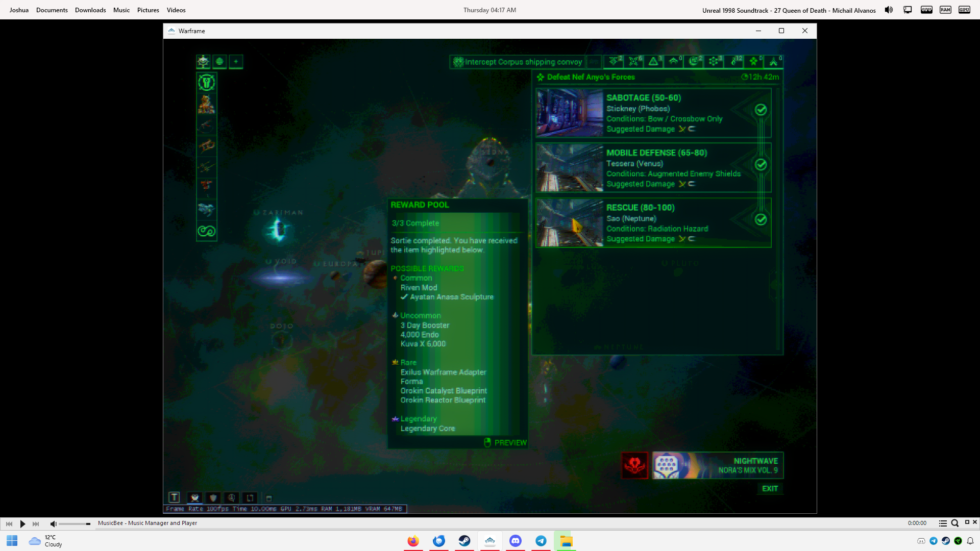Open the Nightwave Nora's Mix Vol. 9 banner
This screenshot has width=980, height=551.
(x=718, y=465)
